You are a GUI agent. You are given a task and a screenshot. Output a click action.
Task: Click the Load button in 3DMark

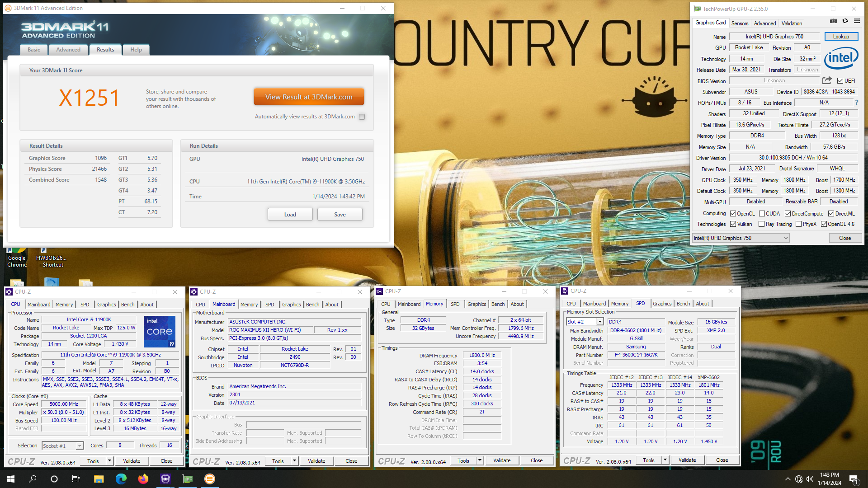290,214
